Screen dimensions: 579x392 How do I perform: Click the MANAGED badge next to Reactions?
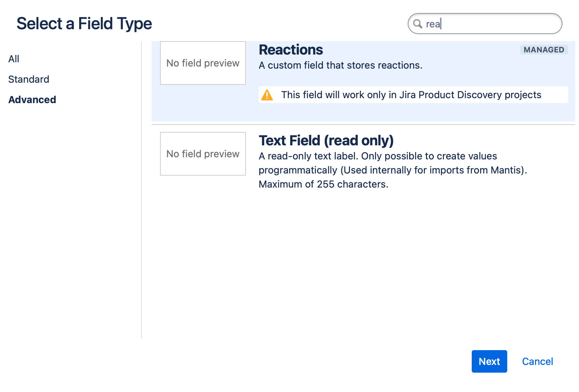(x=544, y=50)
